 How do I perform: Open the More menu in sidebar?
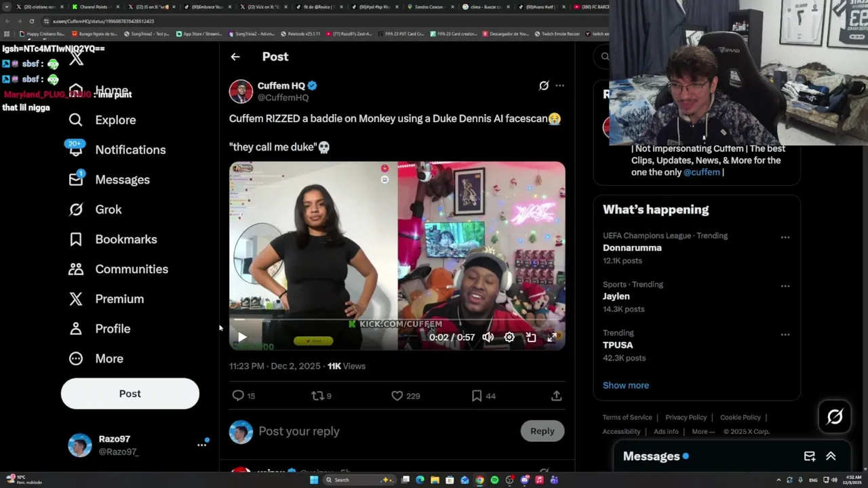point(96,359)
